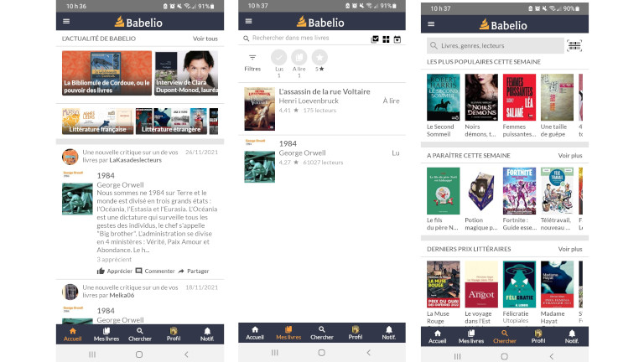Open Le voyage dans l'Est book cover

[x=481, y=284]
